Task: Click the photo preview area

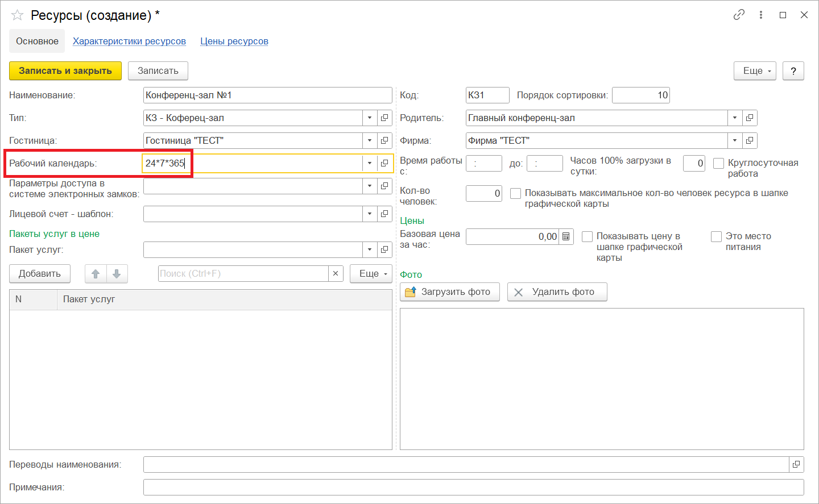Action: point(602,379)
